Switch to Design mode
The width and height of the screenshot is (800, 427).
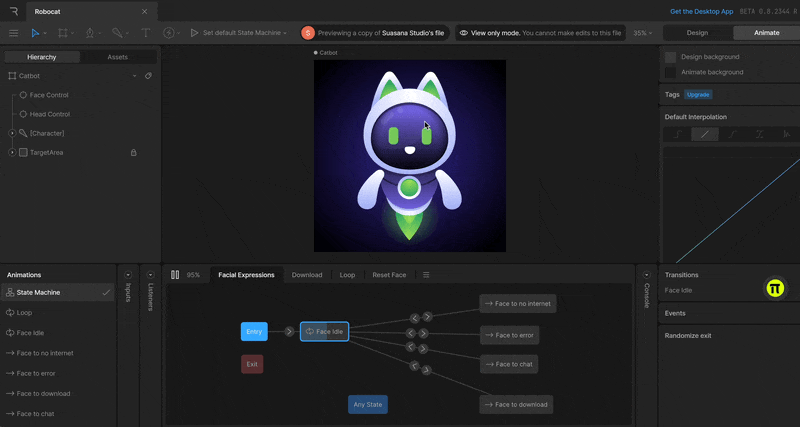[697, 33]
